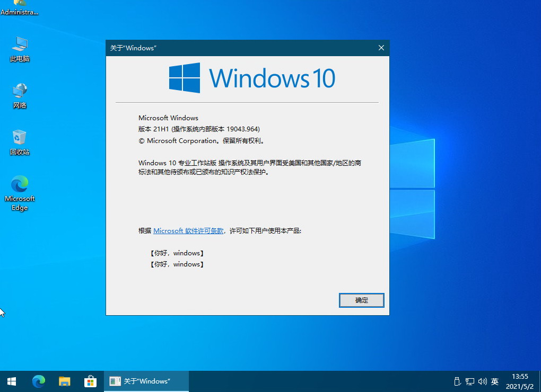
Task: Click the 确定 button
Action: [x=361, y=300]
